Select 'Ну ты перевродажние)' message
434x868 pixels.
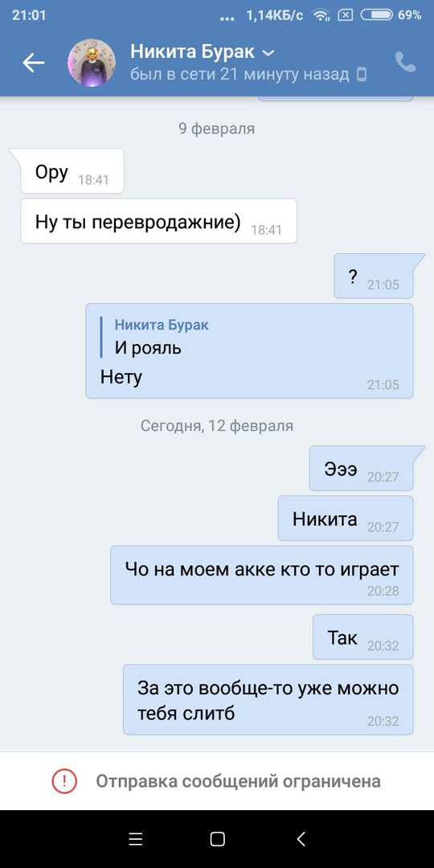(x=159, y=222)
